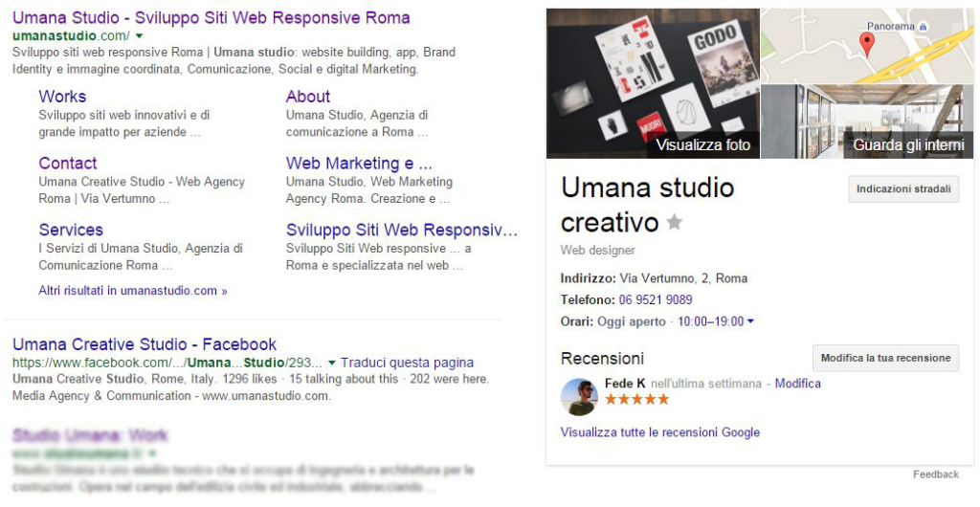Click the phone number 06 9521 9089
Screen dimensions: 980x507
(x=656, y=299)
